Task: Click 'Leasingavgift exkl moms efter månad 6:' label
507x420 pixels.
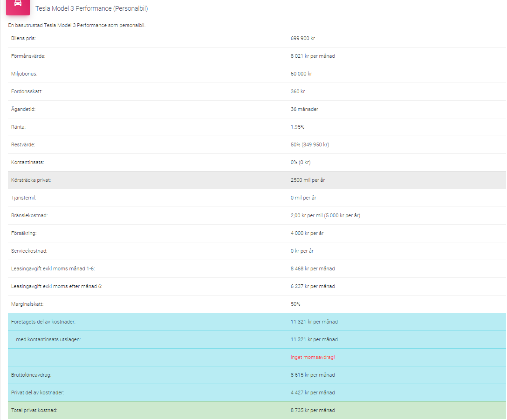Action: tap(56, 286)
